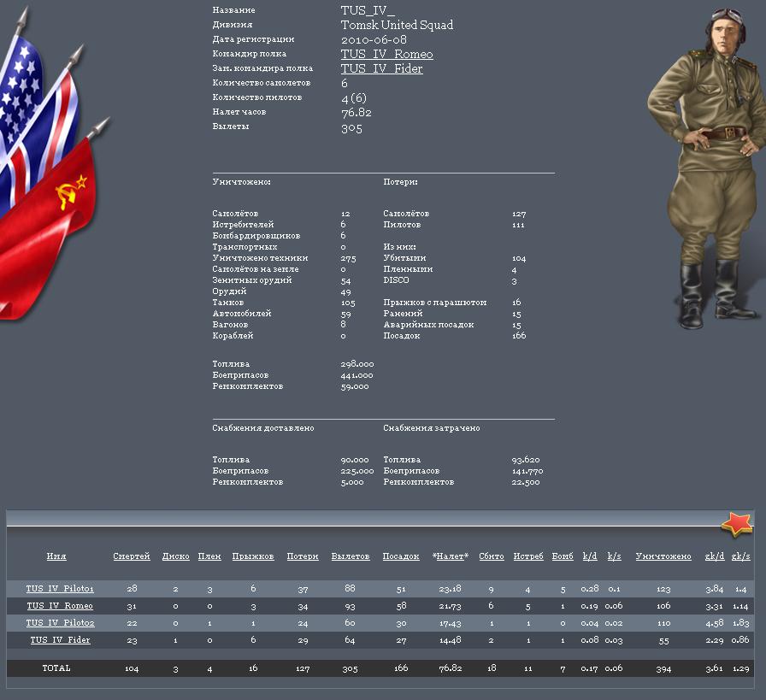Sort pilots by Вылетов column
The width and height of the screenshot is (766, 700).
click(351, 556)
